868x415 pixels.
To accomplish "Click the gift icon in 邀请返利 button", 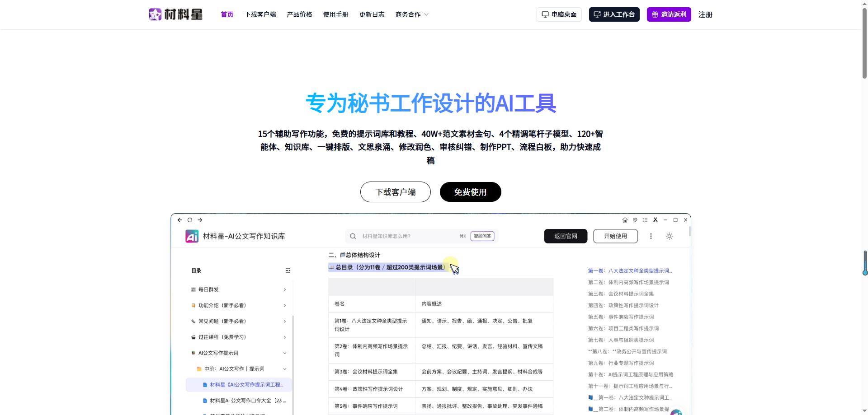I will [655, 14].
